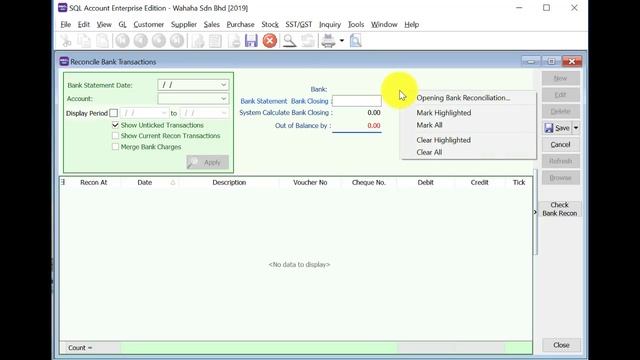This screenshot has height=360, width=640.
Task: Open the Sales menu
Action: point(211,24)
